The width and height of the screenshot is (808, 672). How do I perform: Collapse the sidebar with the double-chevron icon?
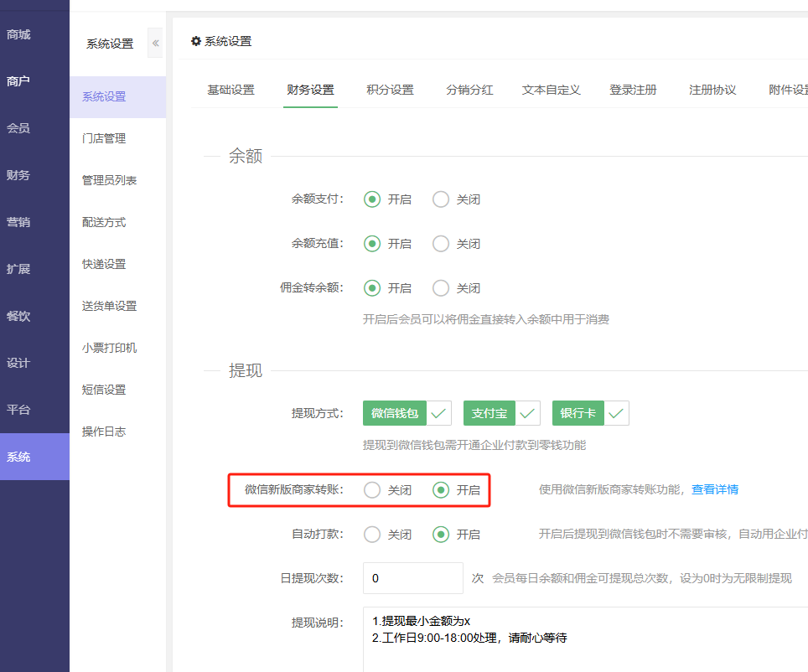[x=155, y=43]
